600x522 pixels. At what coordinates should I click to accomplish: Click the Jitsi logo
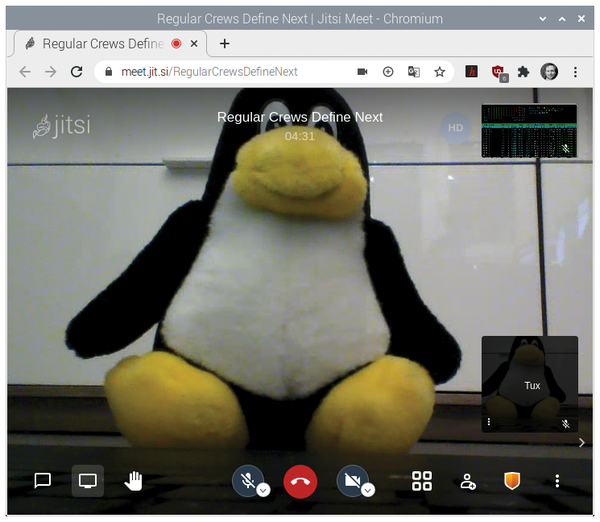click(62, 126)
